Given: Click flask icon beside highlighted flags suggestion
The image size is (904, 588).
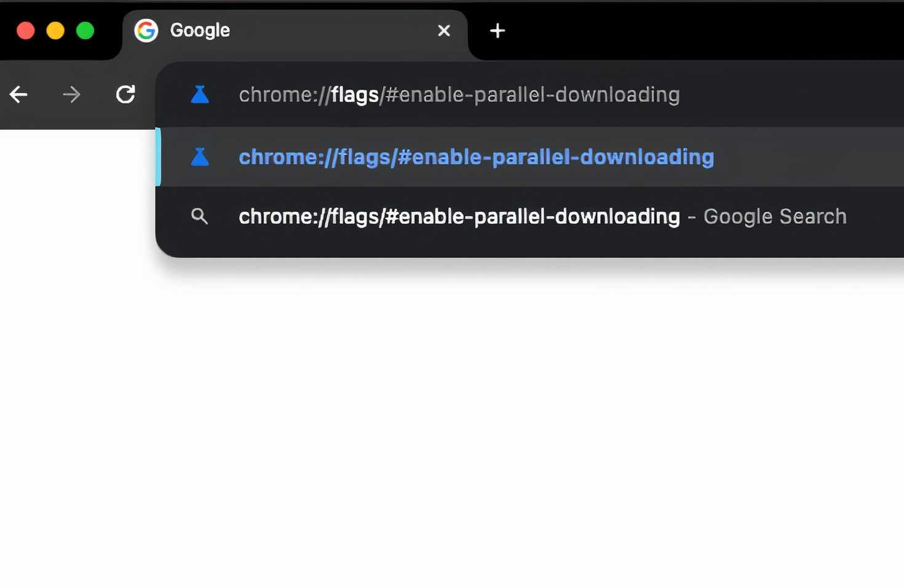Looking at the screenshot, I should 200,157.
